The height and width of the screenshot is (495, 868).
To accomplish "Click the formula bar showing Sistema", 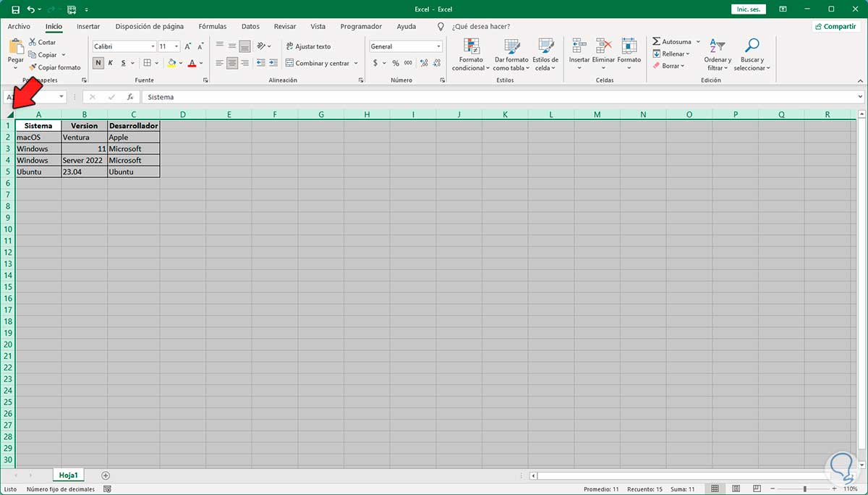I will 503,96.
